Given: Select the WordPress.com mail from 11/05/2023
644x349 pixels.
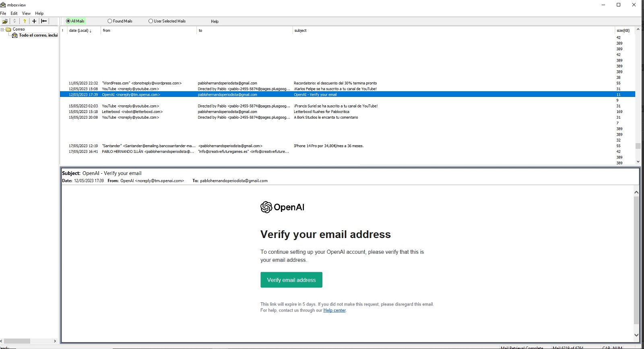Looking at the screenshot, I should click(x=347, y=83).
